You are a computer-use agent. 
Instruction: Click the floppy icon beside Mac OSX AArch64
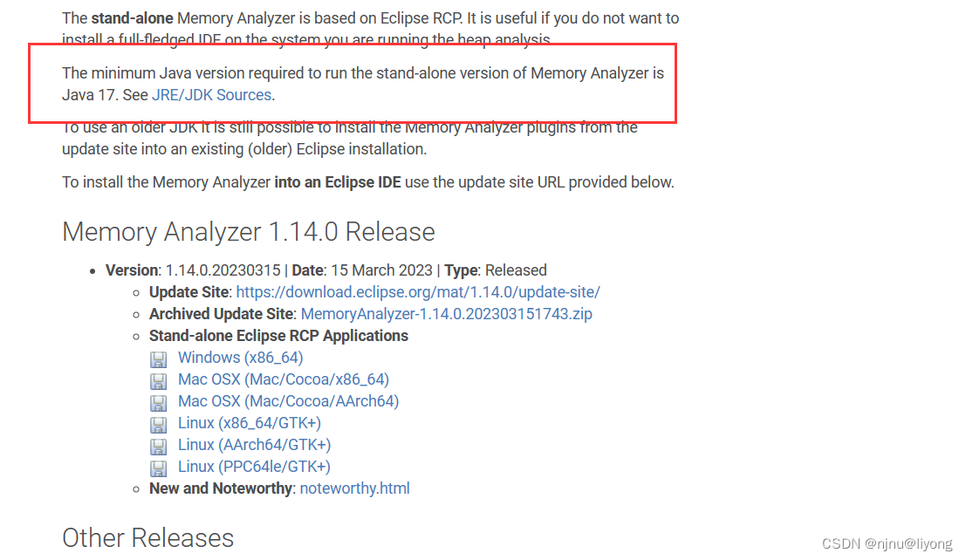tap(158, 403)
